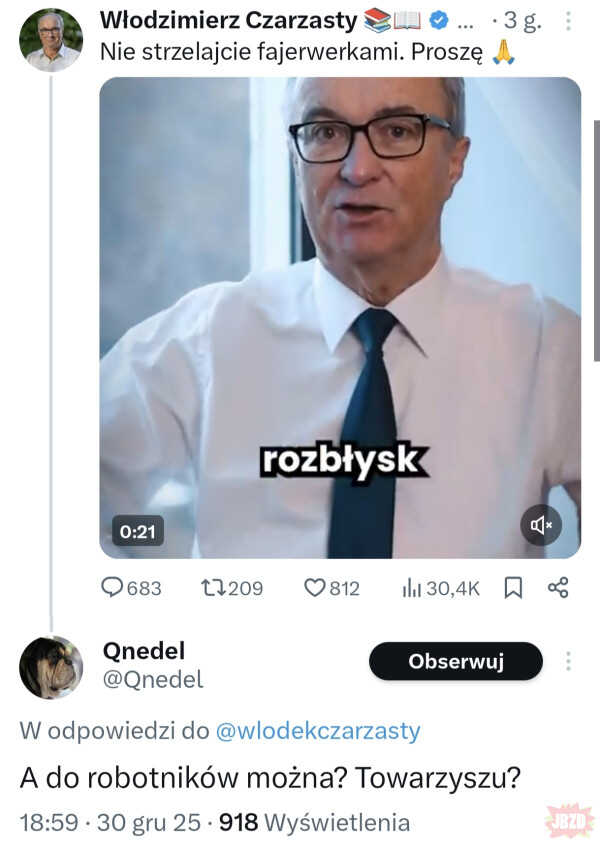Click the Qnedel display name
600x844 pixels.
144,650
